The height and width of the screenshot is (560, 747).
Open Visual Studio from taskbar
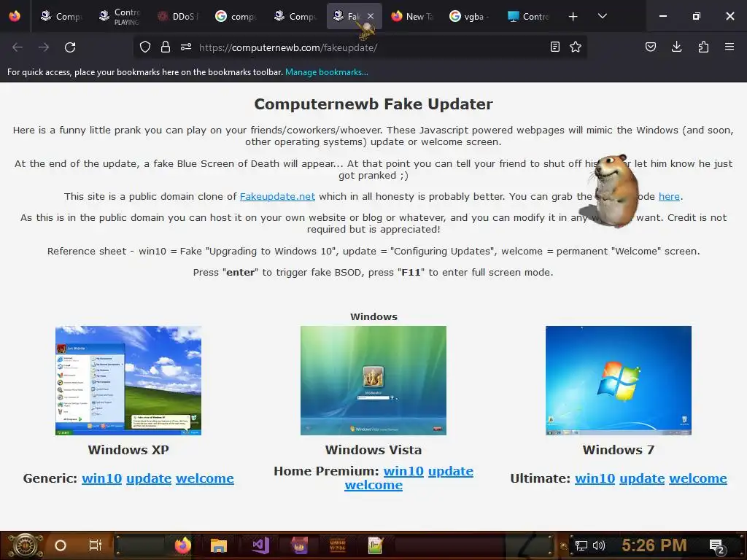(x=260, y=545)
